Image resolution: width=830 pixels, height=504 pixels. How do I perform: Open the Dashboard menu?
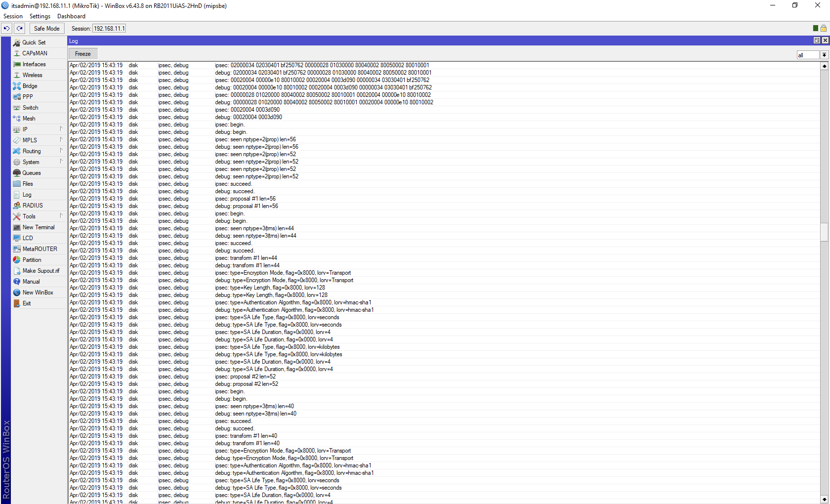(x=71, y=16)
